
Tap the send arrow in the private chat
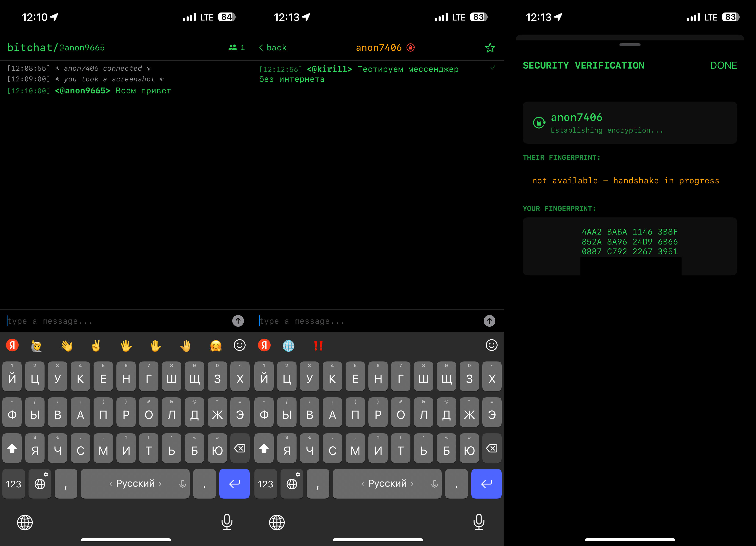[x=489, y=321]
